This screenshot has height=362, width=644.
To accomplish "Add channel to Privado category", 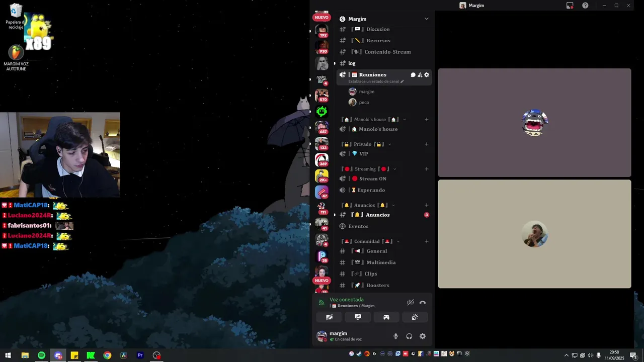I will coord(427,144).
